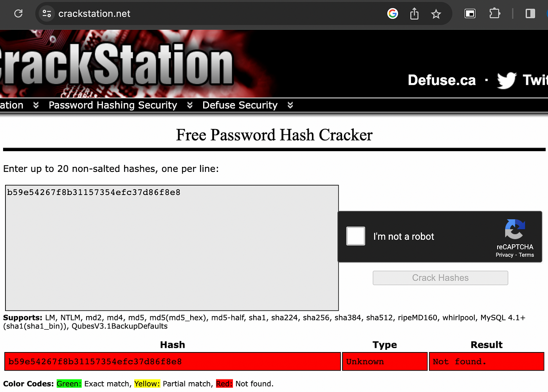Screen dimensions: 548x392
Task: Click the Type column header
Action: click(x=385, y=345)
